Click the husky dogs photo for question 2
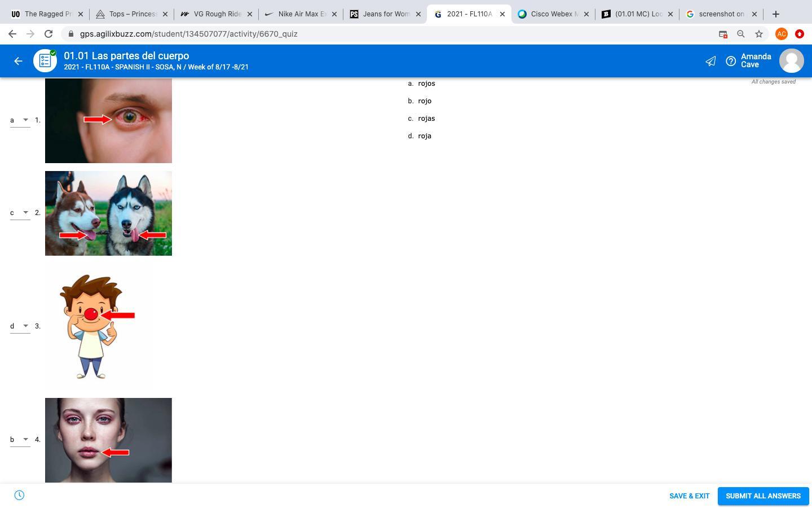This screenshot has width=812, height=508. tap(108, 213)
